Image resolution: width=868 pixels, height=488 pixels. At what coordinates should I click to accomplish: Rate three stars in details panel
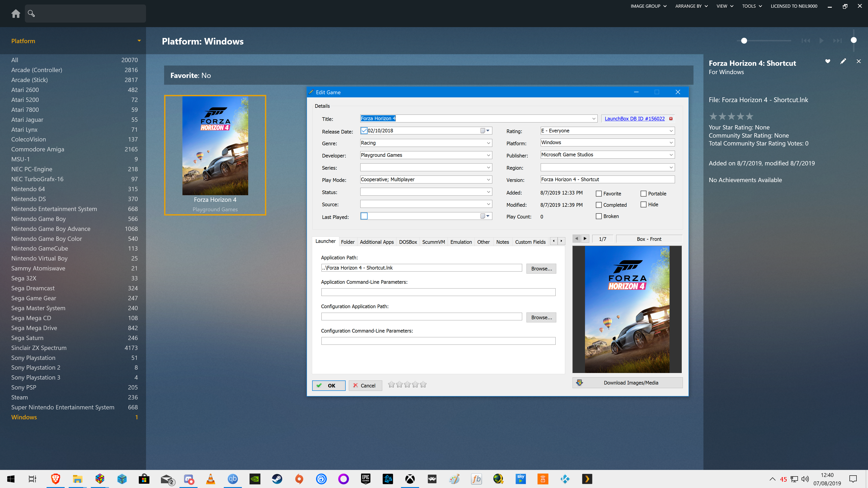click(731, 117)
